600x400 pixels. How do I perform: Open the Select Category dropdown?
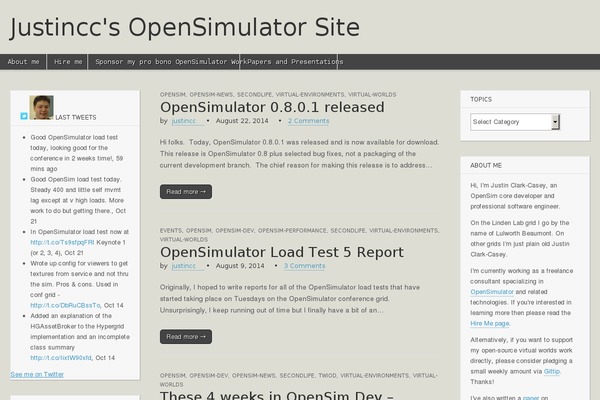525,122
